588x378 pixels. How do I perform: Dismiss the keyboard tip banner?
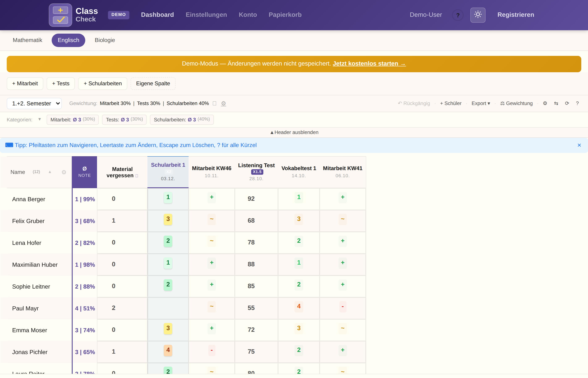(x=579, y=145)
